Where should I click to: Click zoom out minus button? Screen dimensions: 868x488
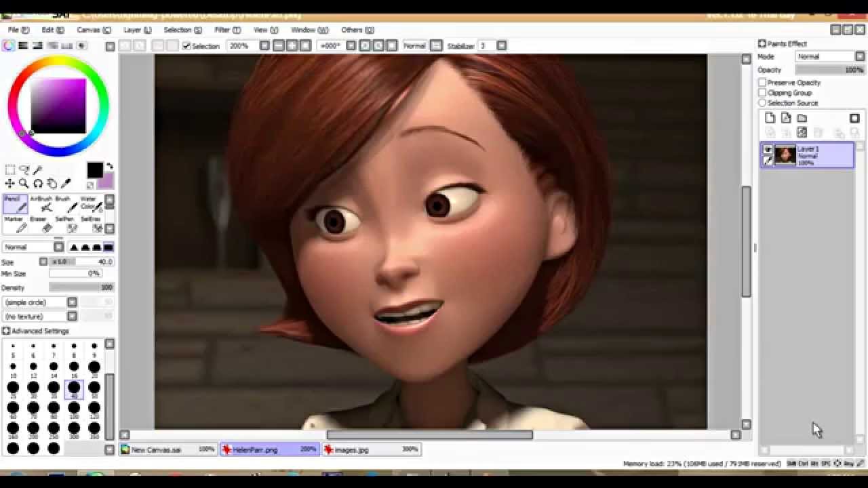(x=279, y=45)
